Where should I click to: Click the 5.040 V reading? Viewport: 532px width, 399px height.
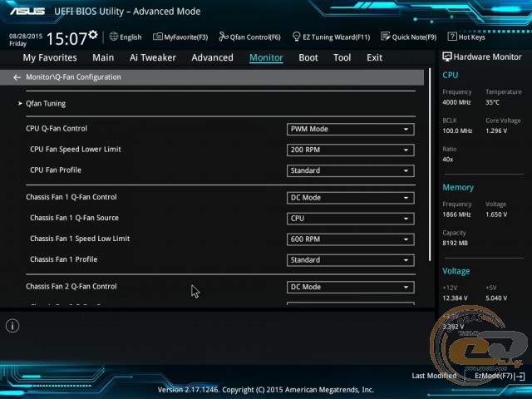point(496,298)
